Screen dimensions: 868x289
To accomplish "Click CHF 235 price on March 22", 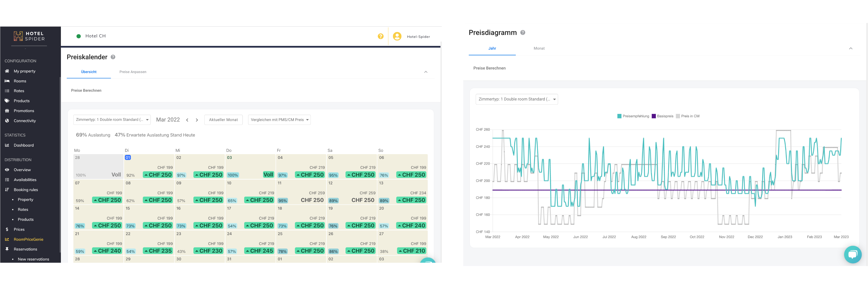I will coord(158,251).
